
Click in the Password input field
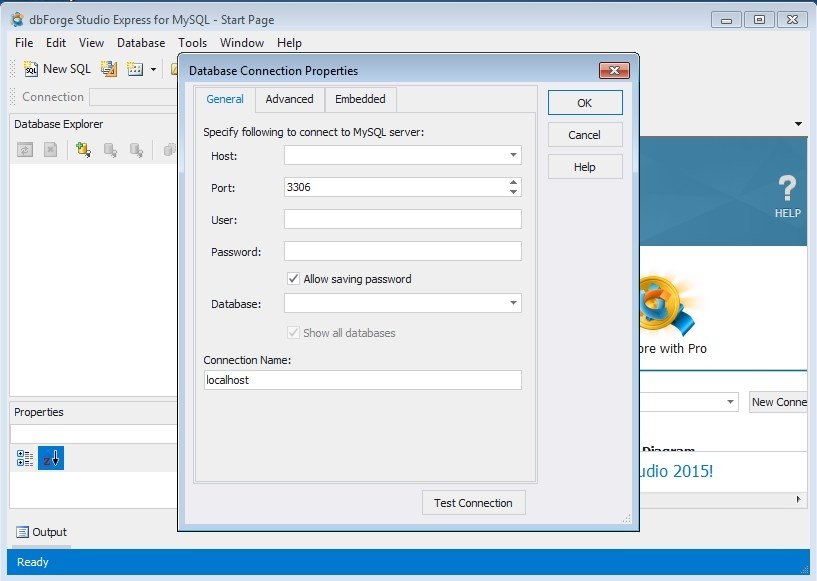tap(402, 251)
